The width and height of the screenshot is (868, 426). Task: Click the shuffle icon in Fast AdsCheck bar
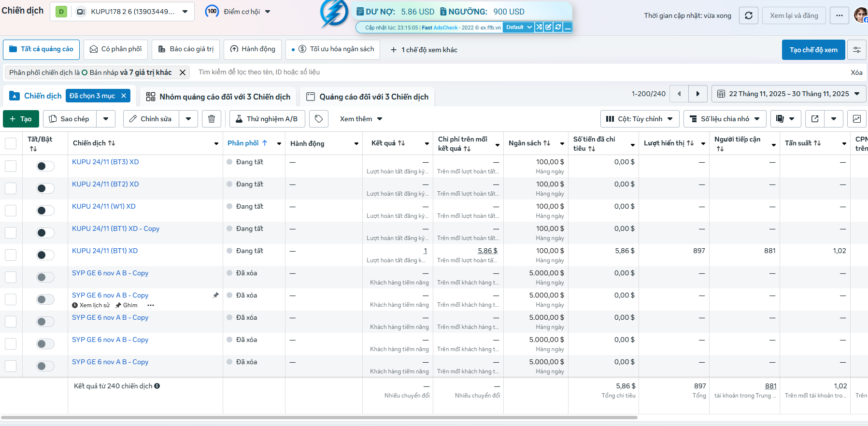click(x=539, y=27)
